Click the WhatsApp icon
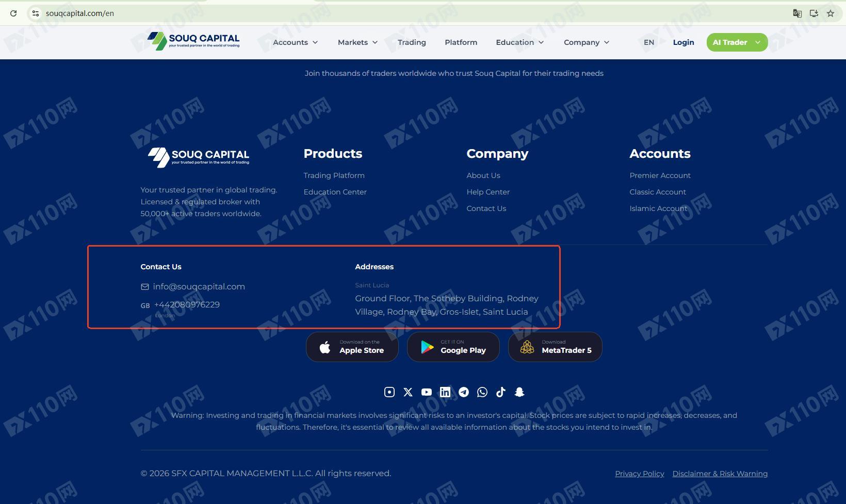Image resolution: width=846 pixels, height=504 pixels. [x=482, y=392]
